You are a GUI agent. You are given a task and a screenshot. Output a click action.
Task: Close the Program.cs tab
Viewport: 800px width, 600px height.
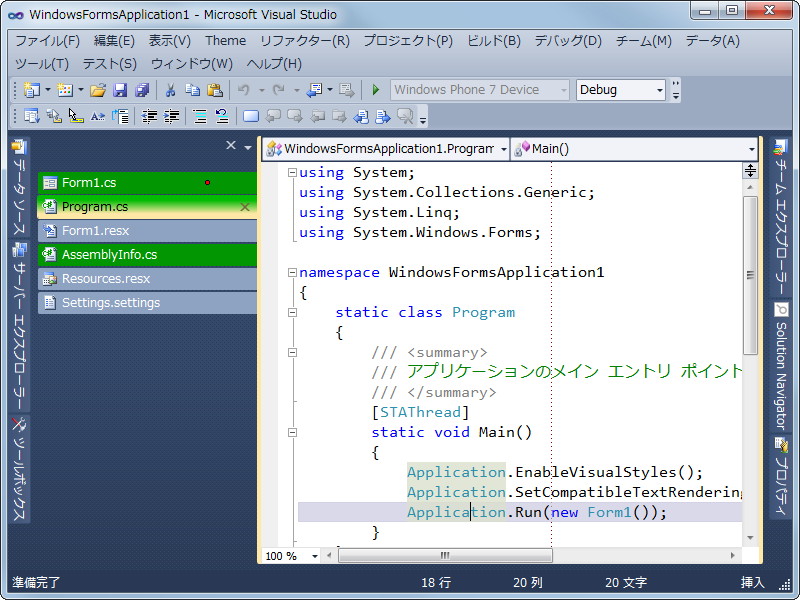245,207
